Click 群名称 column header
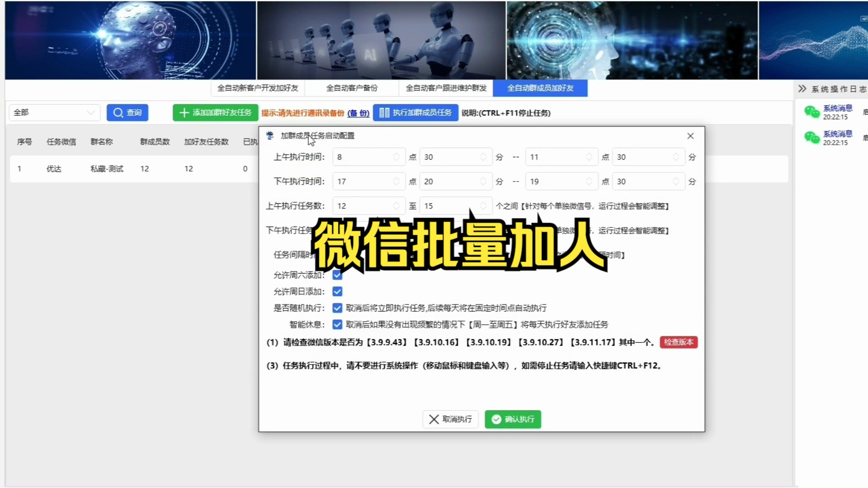Image resolution: width=868 pixels, height=488 pixels. 102,142
